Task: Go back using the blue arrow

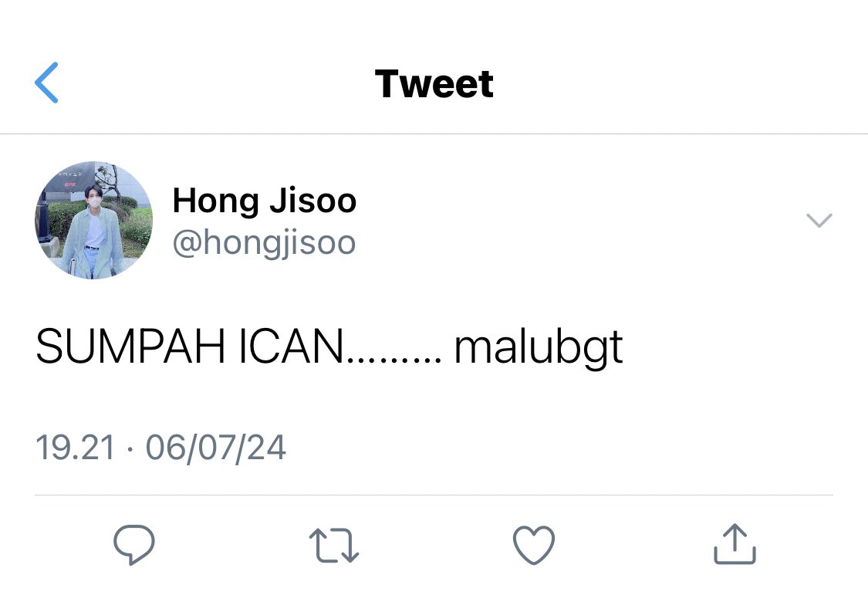Action: click(46, 83)
